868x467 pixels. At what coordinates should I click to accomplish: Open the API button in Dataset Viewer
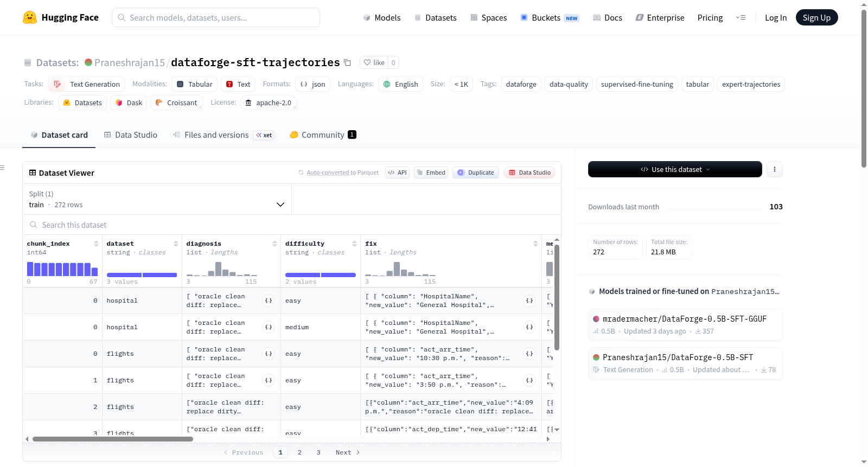[397, 172]
